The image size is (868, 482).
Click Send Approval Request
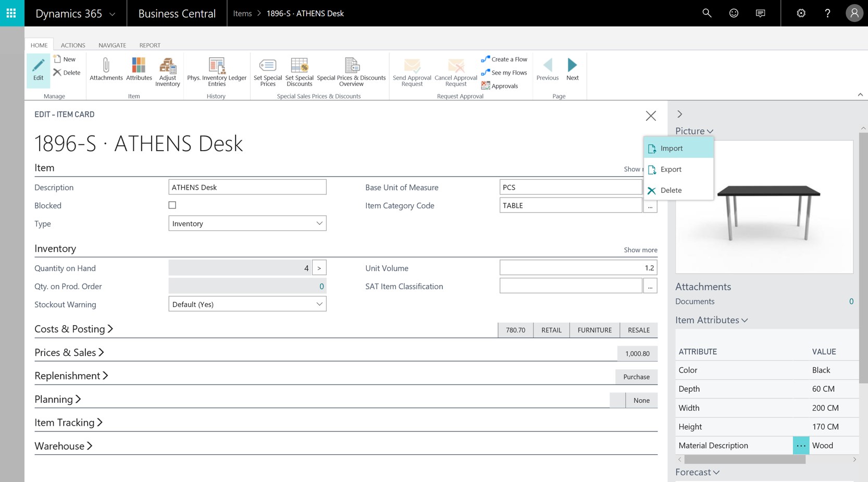(x=412, y=72)
